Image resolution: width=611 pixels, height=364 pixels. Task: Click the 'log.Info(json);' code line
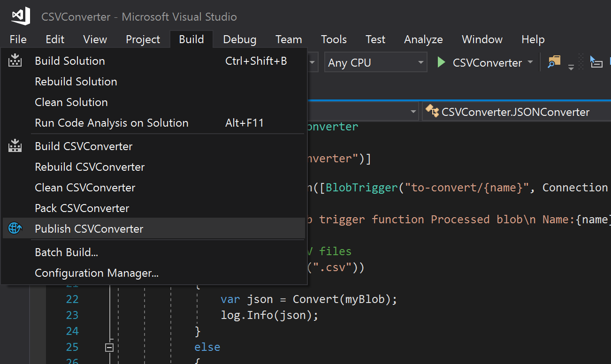pyautogui.click(x=269, y=315)
